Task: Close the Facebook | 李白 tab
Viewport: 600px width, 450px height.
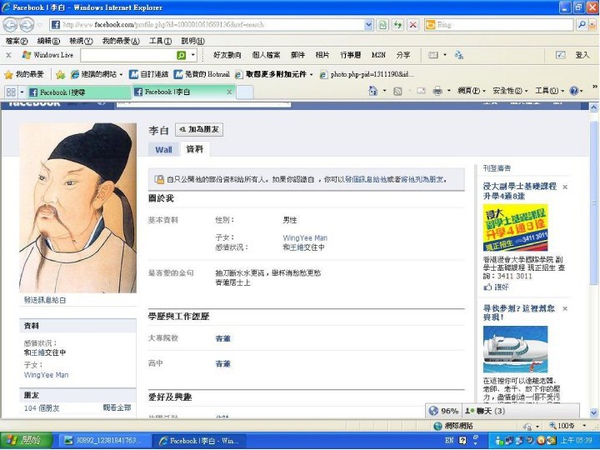Action: coord(229,92)
